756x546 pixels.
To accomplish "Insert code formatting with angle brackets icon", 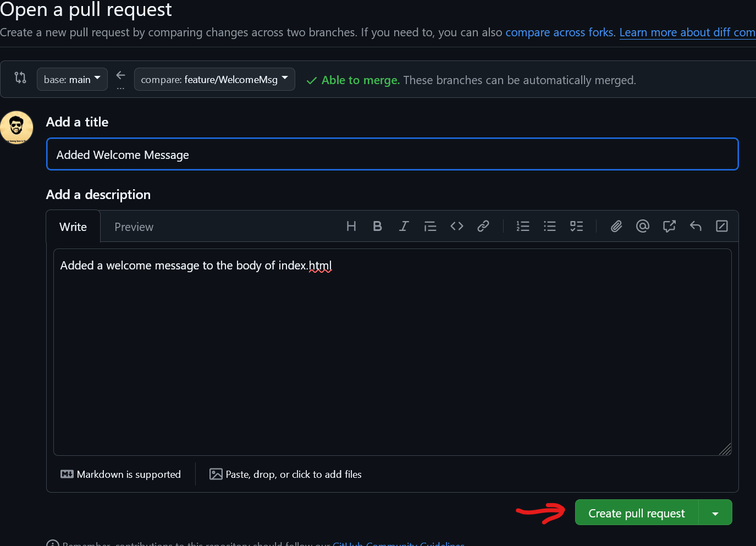I will pyautogui.click(x=457, y=226).
